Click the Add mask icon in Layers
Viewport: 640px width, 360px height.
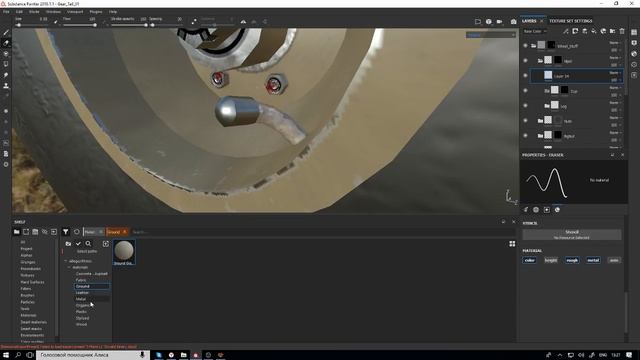pyautogui.click(x=575, y=31)
